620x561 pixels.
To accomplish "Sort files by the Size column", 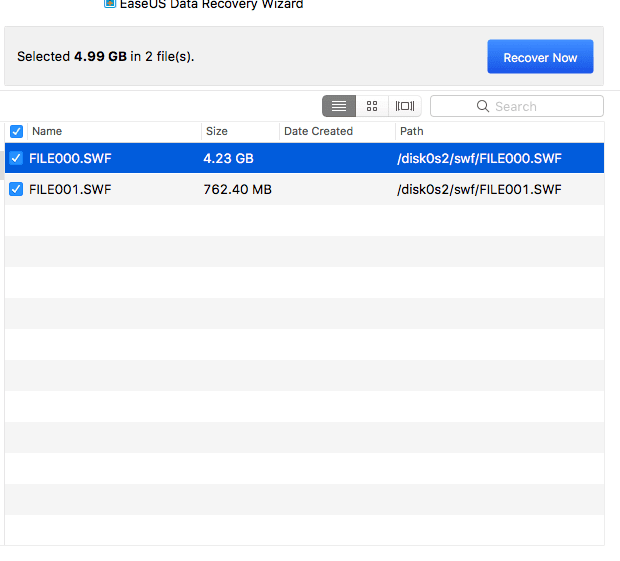I will coord(240,131).
